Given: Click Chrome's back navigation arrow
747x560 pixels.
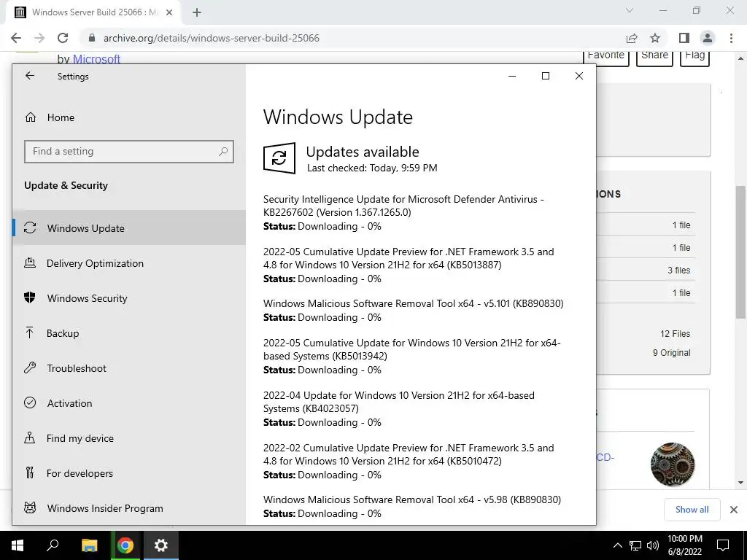Looking at the screenshot, I should (x=16, y=38).
